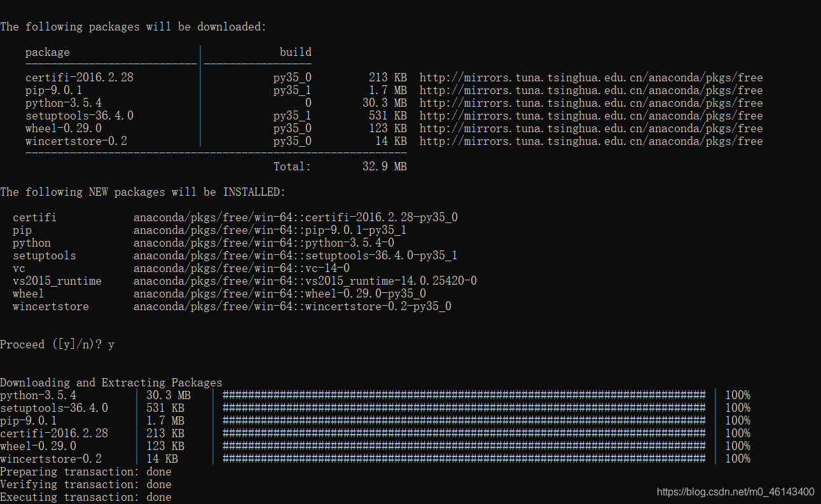
Task: Click wincertstore-0.2 in the download table
Action: point(76,141)
